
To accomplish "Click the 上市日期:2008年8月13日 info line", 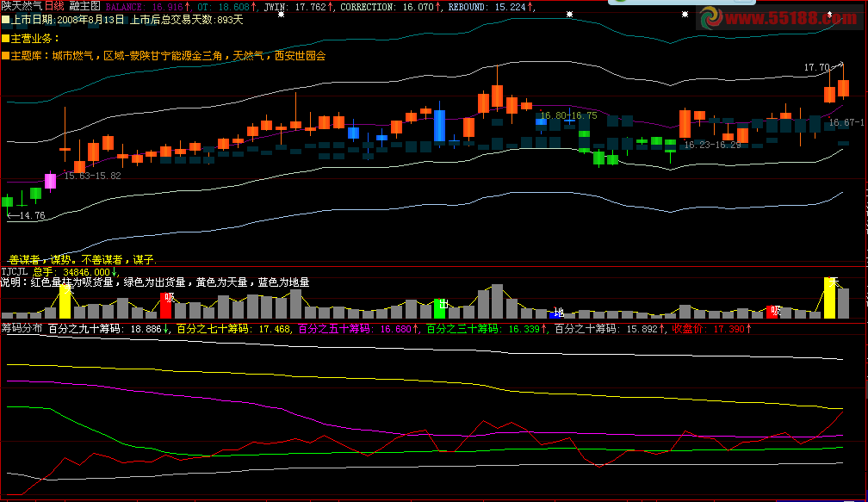I will point(122,20).
